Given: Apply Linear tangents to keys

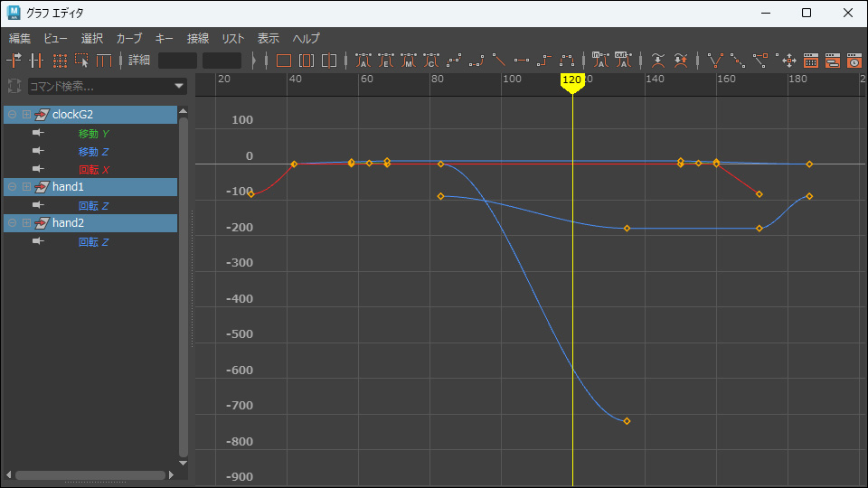Looking at the screenshot, I should click(x=500, y=61).
